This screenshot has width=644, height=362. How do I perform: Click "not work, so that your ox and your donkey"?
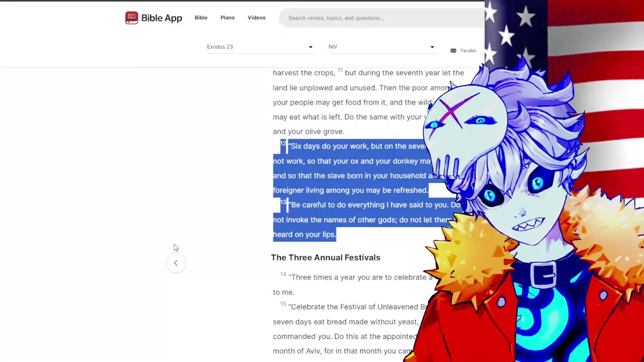[x=346, y=161]
